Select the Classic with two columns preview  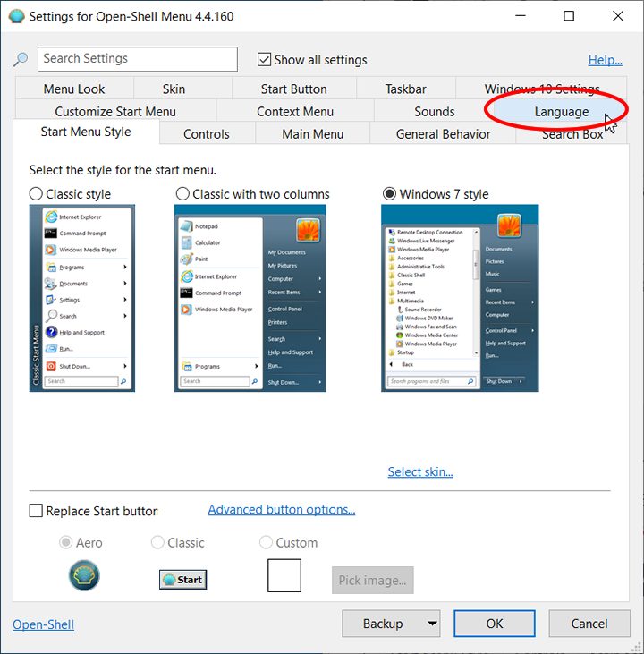click(x=250, y=298)
